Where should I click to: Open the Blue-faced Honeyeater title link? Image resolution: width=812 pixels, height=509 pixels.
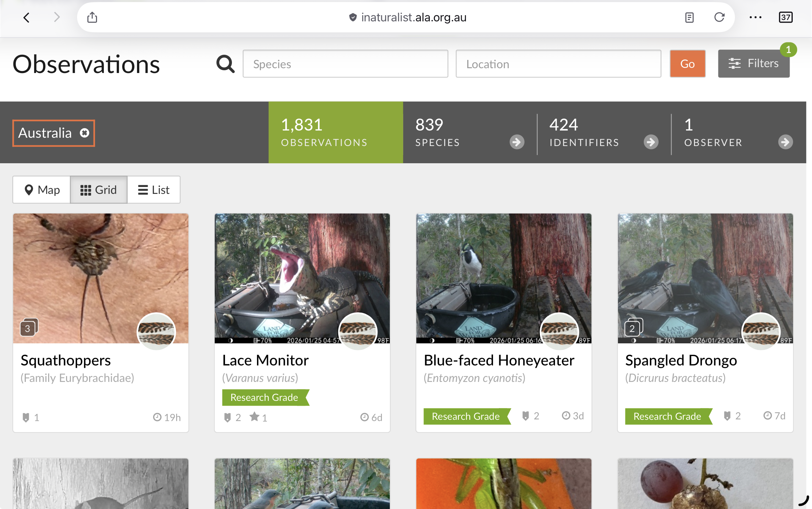point(499,361)
